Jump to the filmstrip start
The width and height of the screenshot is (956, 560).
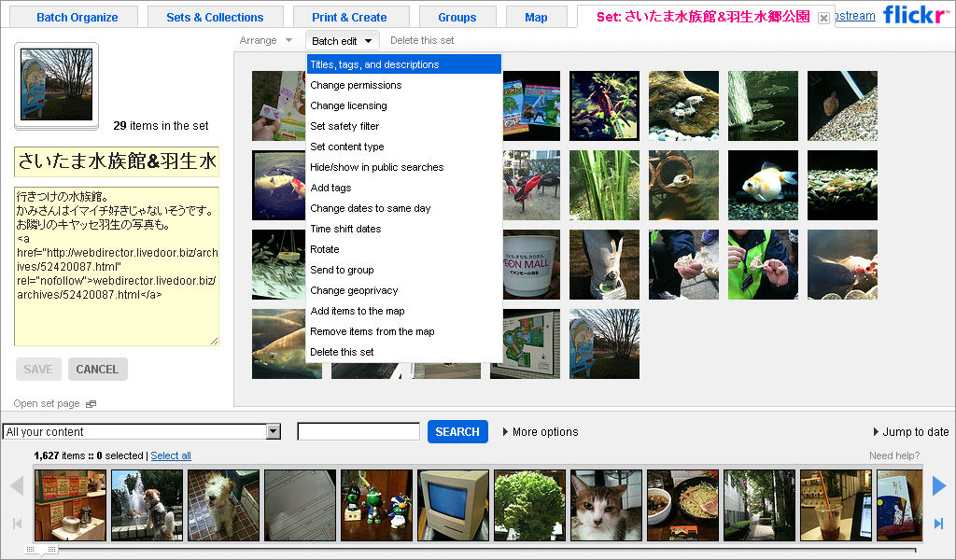click(x=17, y=524)
